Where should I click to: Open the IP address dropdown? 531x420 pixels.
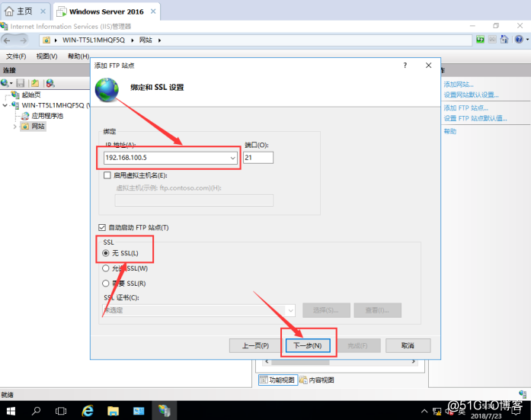tap(232, 158)
